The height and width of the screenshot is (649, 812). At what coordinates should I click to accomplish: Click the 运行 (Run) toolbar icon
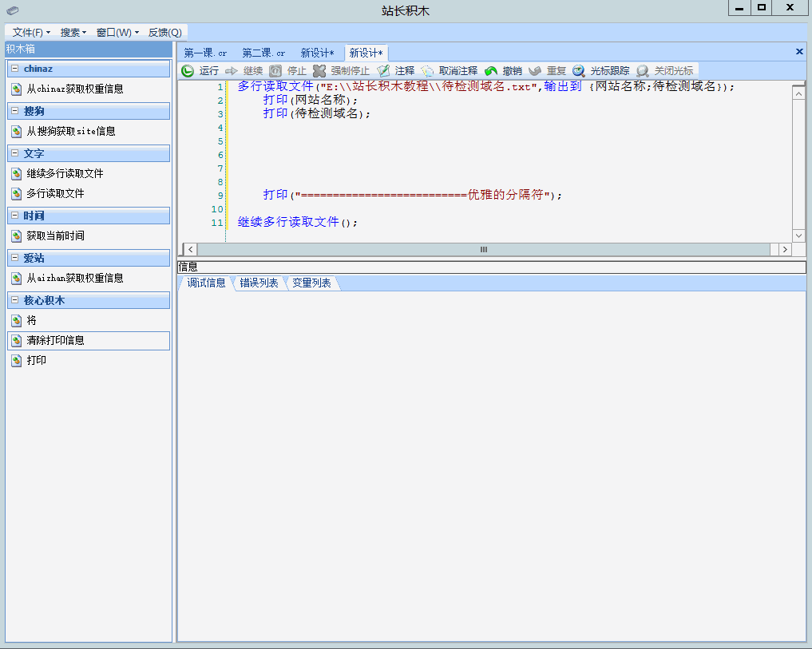[x=188, y=71]
